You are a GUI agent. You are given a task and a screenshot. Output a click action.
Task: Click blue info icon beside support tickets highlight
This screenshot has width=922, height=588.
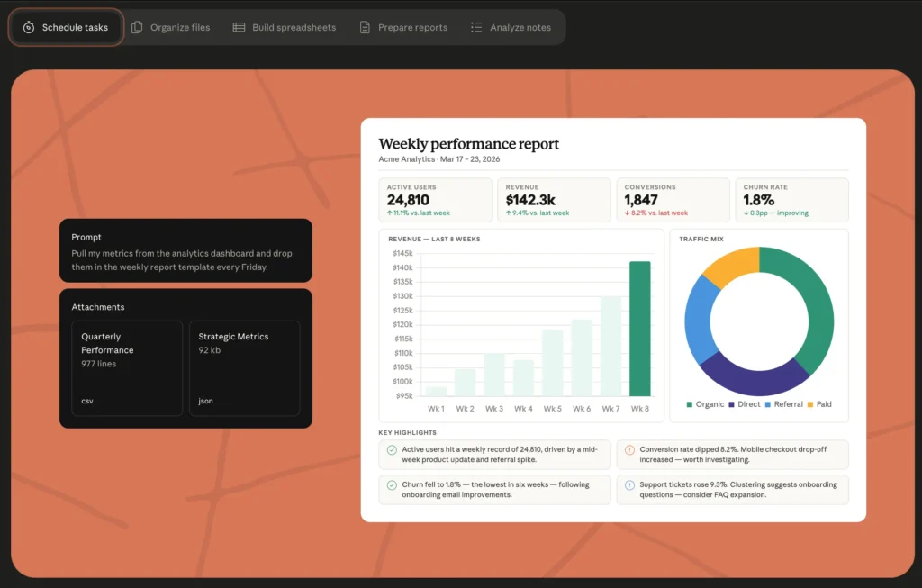tap(629, 484)
